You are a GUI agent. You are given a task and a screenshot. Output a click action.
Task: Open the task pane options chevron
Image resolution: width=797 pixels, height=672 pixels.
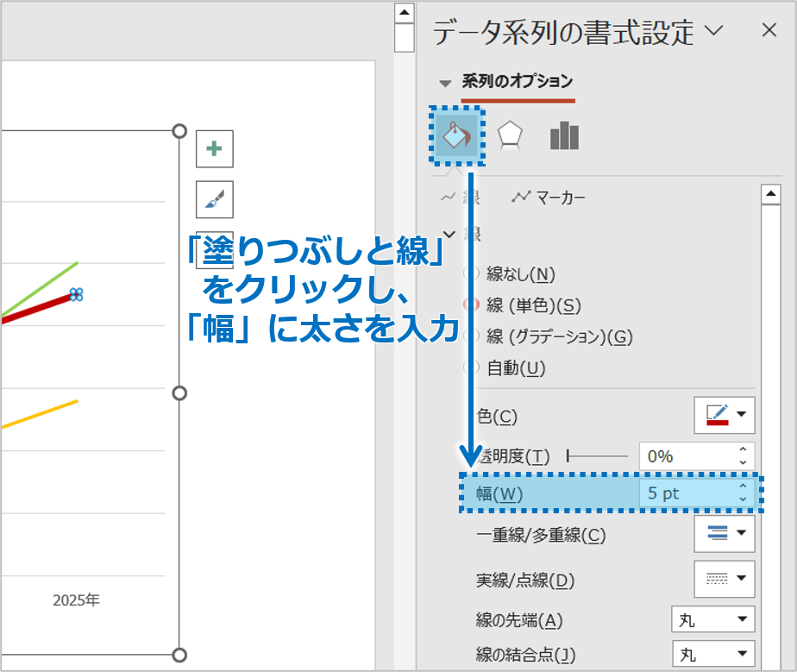(x=713, y=30)
